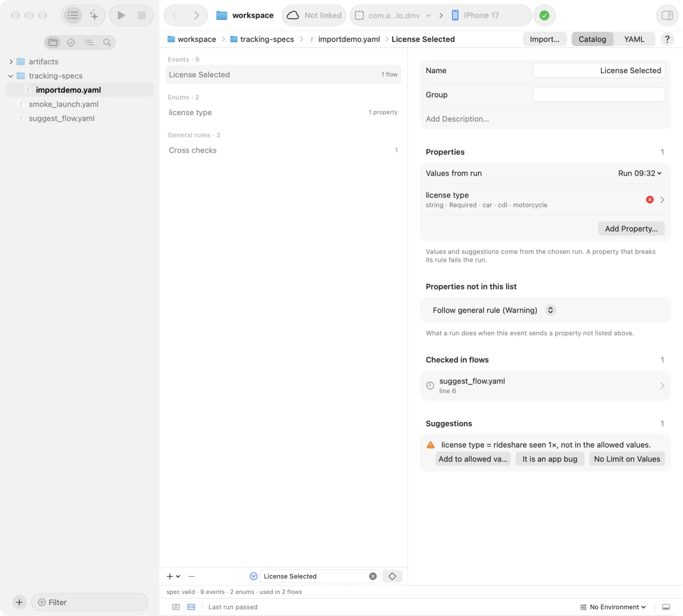683x616 pixels.
Task: Switch sidebar to the outline list view
Action: tap(89, 42)
